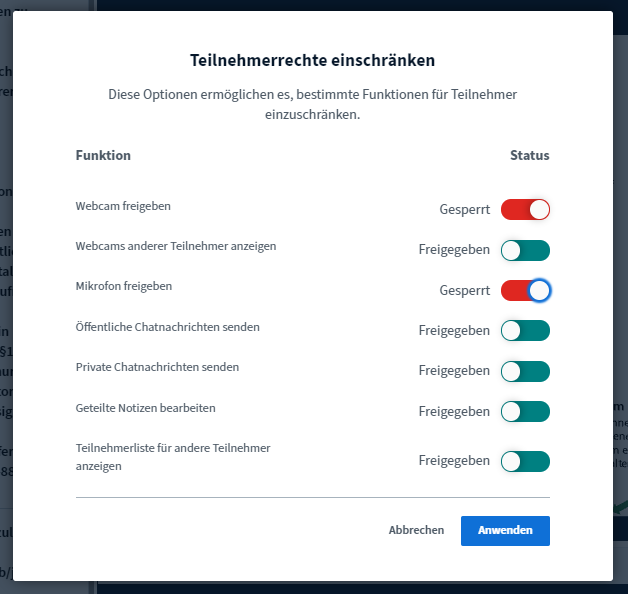Click the 'Gesperrt' status beside Mikrofon freigeben
The image size is (628, 594).
pyautogui.click(x=464, y=290)
